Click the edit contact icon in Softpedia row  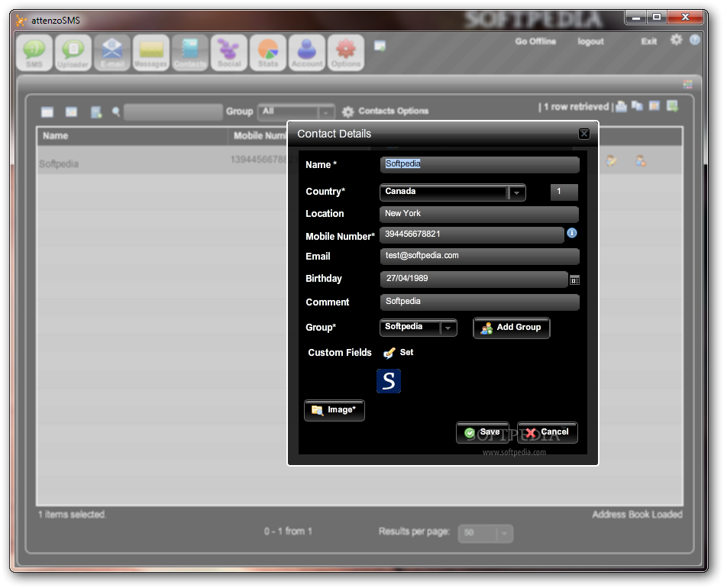click(611, 160)
